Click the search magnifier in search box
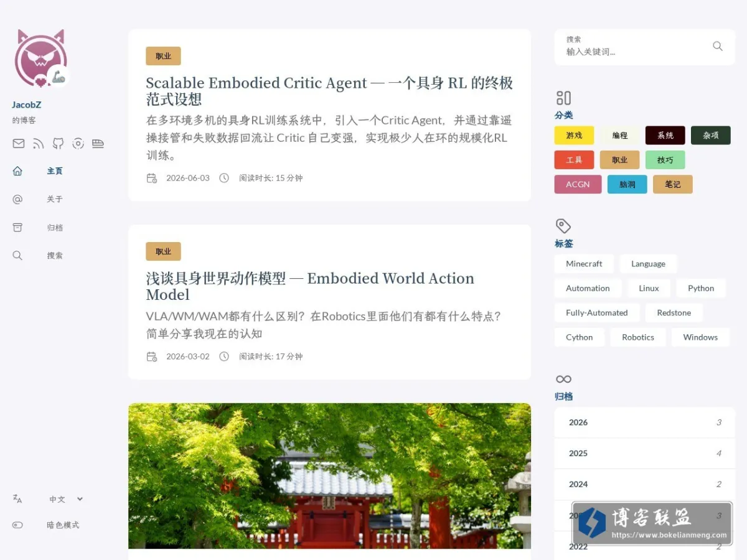 718,46
